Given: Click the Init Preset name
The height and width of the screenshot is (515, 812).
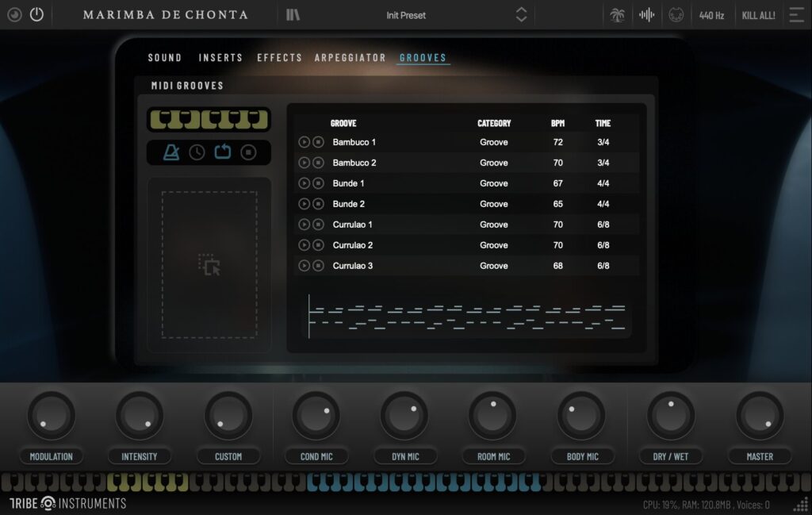Looking at the screenshot, I should pyautogui.click(x=406, y=16).
